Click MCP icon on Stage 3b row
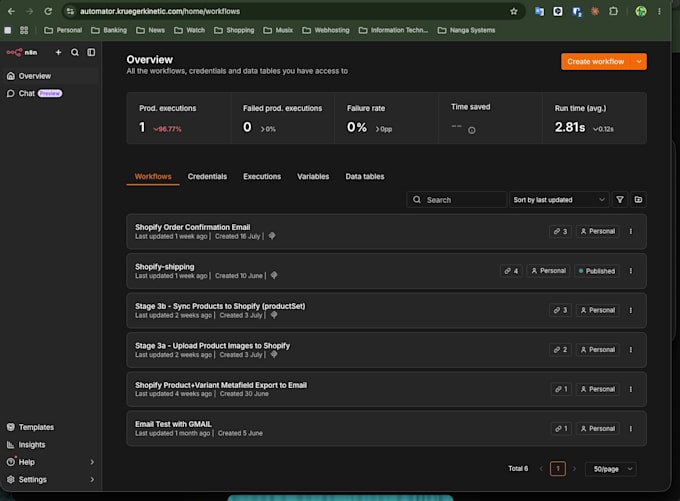 click(x=274, y=315)
